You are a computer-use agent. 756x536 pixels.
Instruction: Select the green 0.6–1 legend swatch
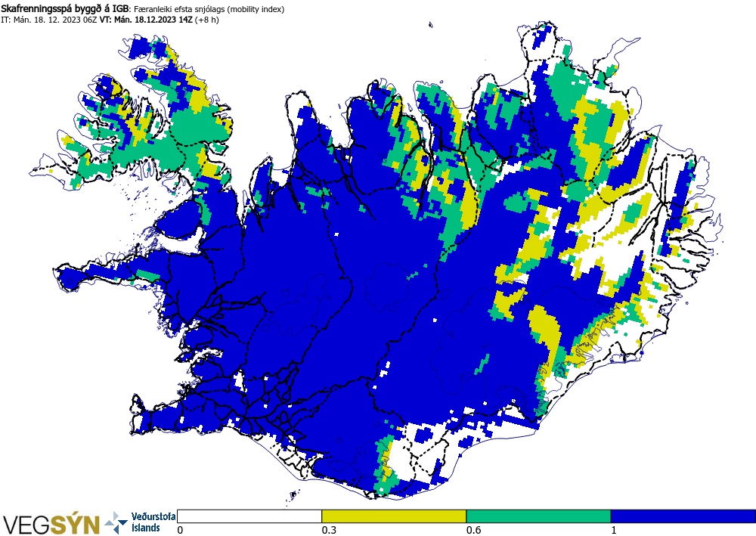click(x=538, y=516)
